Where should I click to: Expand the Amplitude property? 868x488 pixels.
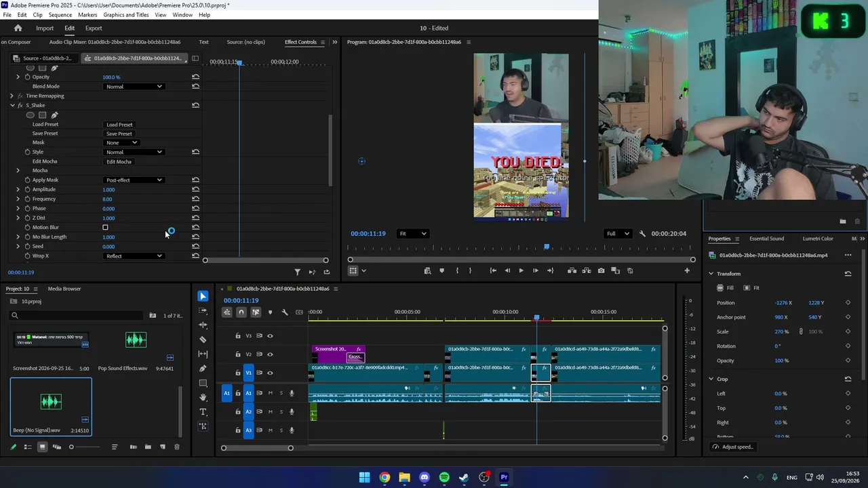tap(18, 189)
